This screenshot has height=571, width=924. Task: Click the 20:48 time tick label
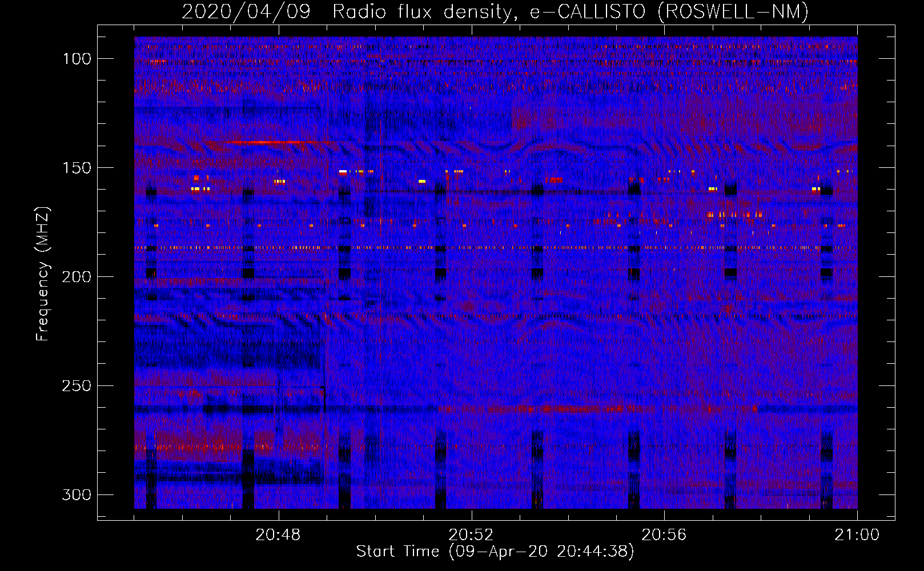click(278, 535)
